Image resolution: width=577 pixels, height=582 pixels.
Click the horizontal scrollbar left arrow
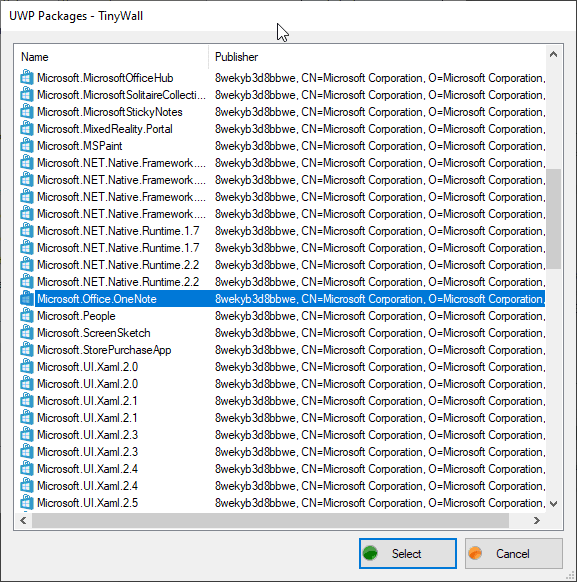(x=23, y=520)
